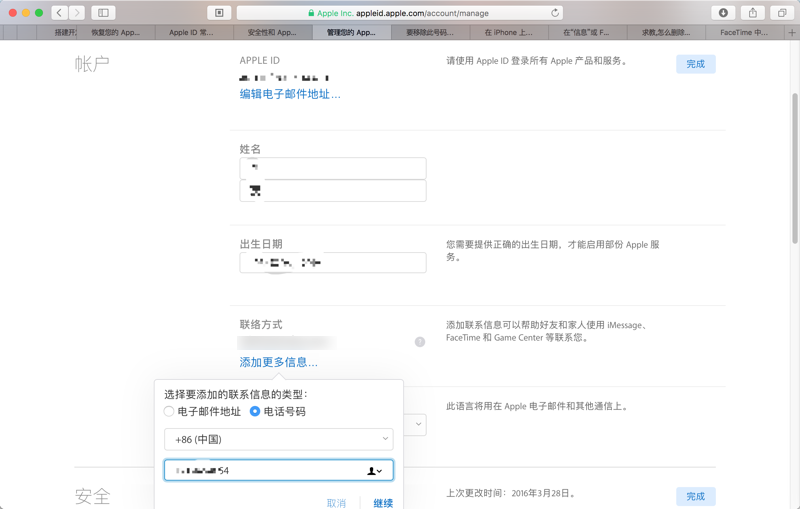Cancel with the 取消 button
The height and width of the screenshot is (509, 800).
click(336, 503)
